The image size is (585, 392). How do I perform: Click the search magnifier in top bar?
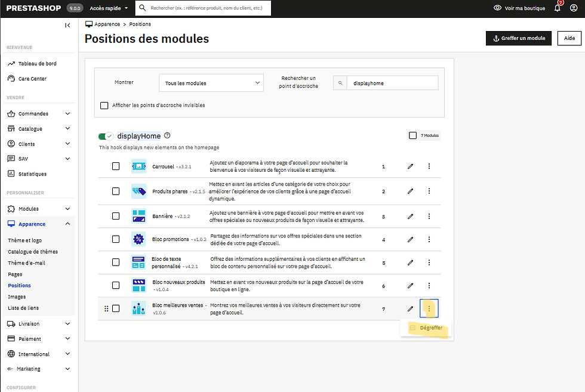(143, 8)
